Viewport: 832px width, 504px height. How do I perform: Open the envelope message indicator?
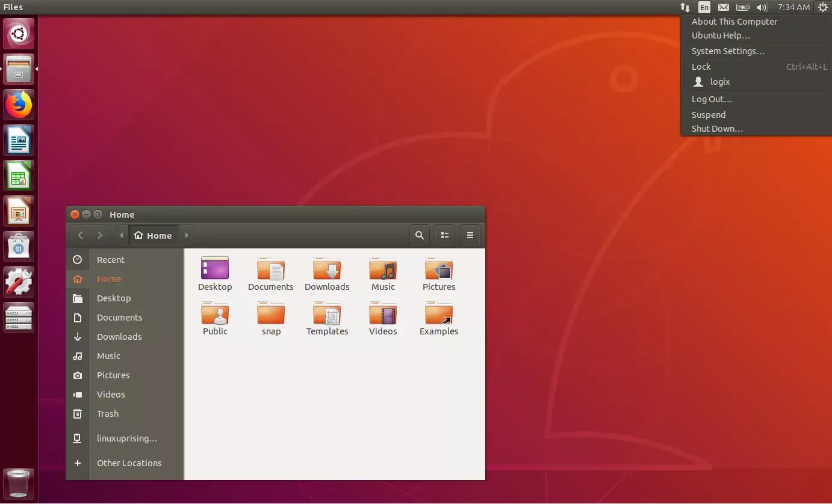[x=724, y=7]
